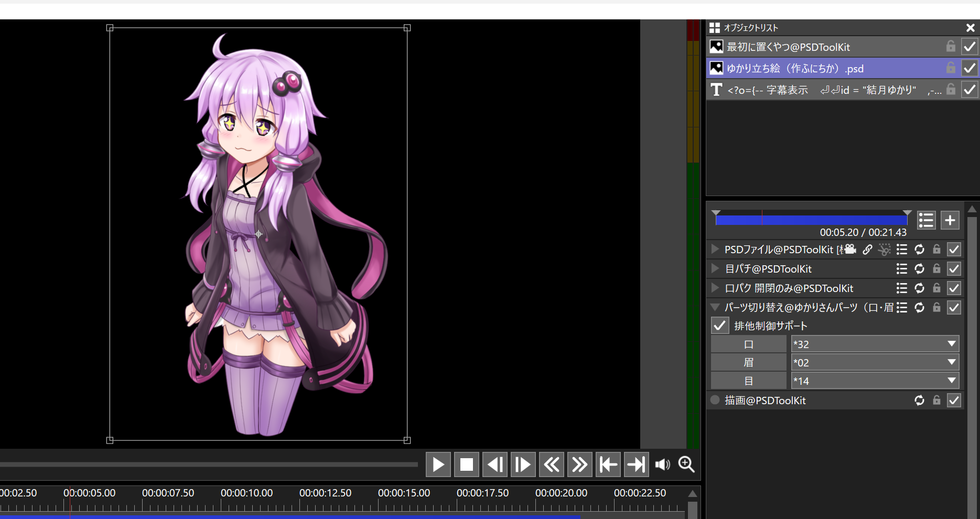Click the lock icon on 描画@PSDToolKit

pos(936,401)
